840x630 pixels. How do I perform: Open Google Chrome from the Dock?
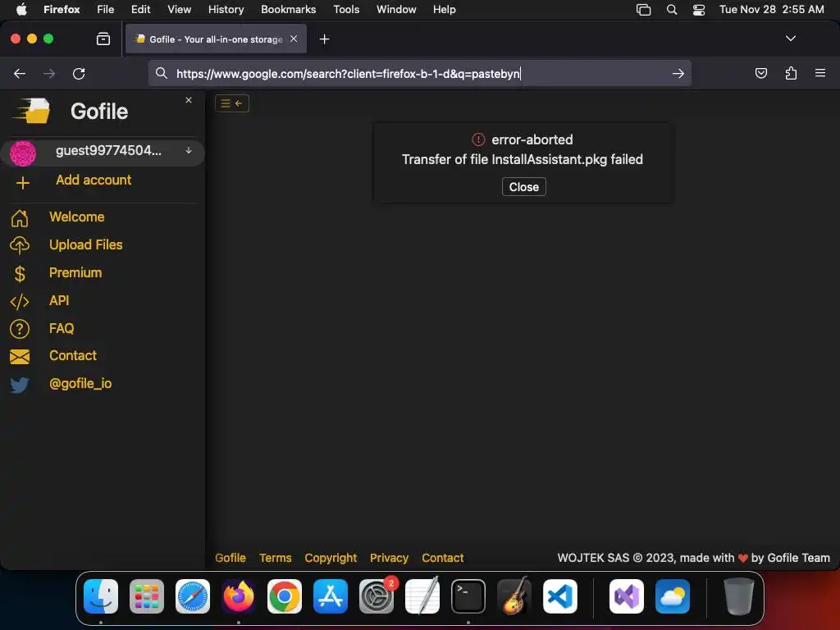[285, 596]
